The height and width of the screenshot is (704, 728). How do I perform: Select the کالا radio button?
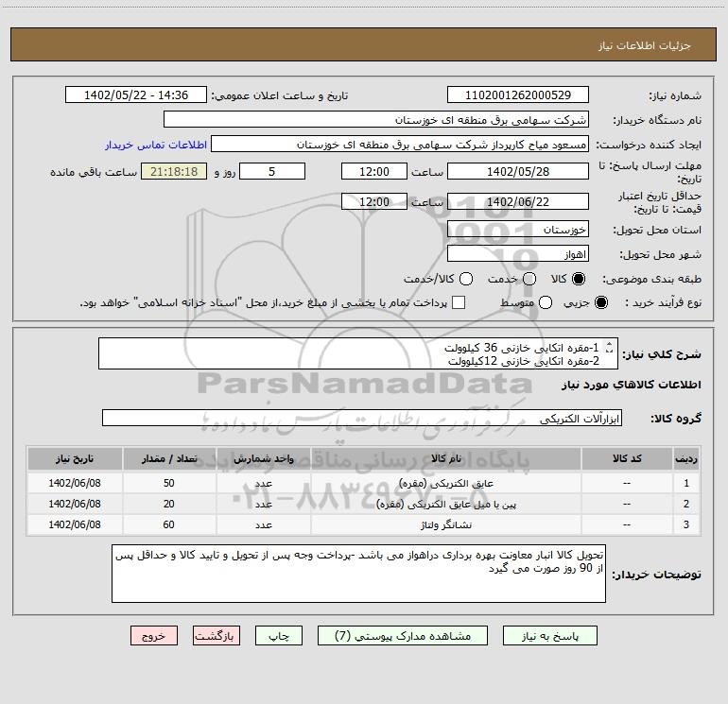coord(579,279)
